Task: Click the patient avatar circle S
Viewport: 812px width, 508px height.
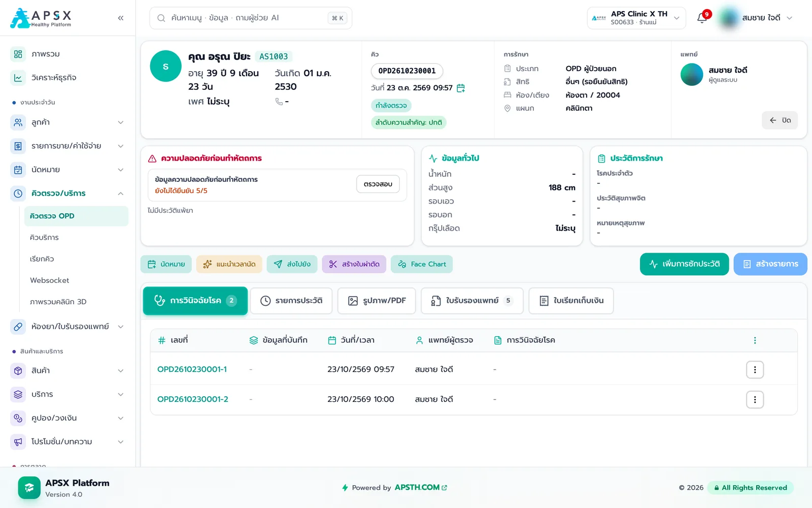Action: tap(165, 66)
